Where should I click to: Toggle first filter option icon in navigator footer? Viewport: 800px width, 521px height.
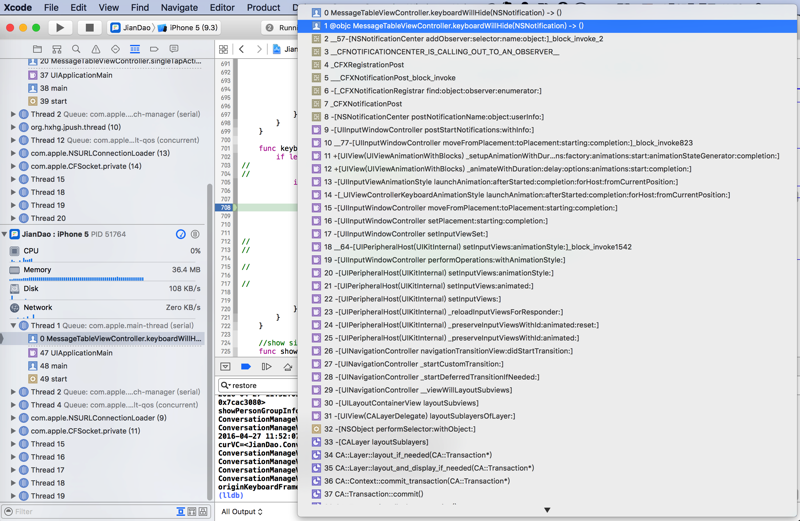tap(181, 511)
